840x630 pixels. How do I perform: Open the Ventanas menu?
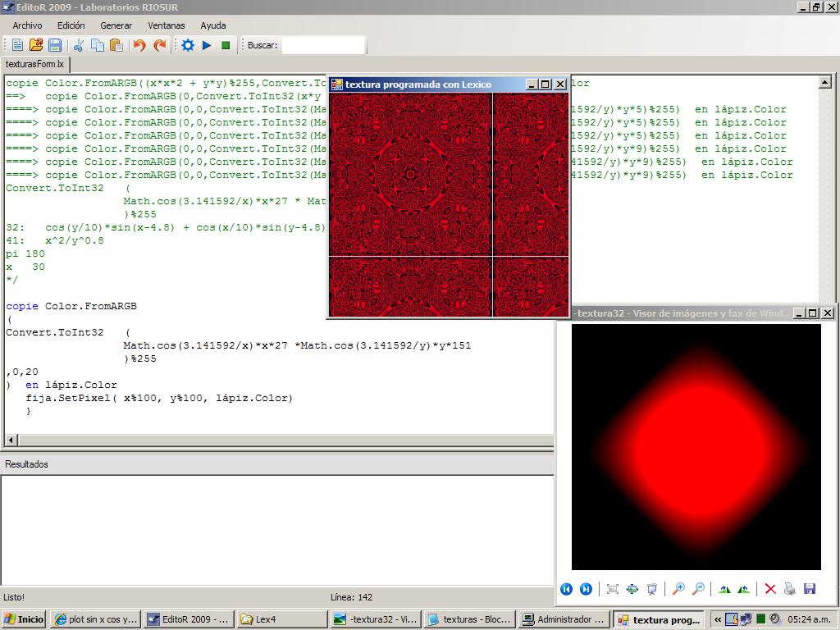[x=167, y=25]
